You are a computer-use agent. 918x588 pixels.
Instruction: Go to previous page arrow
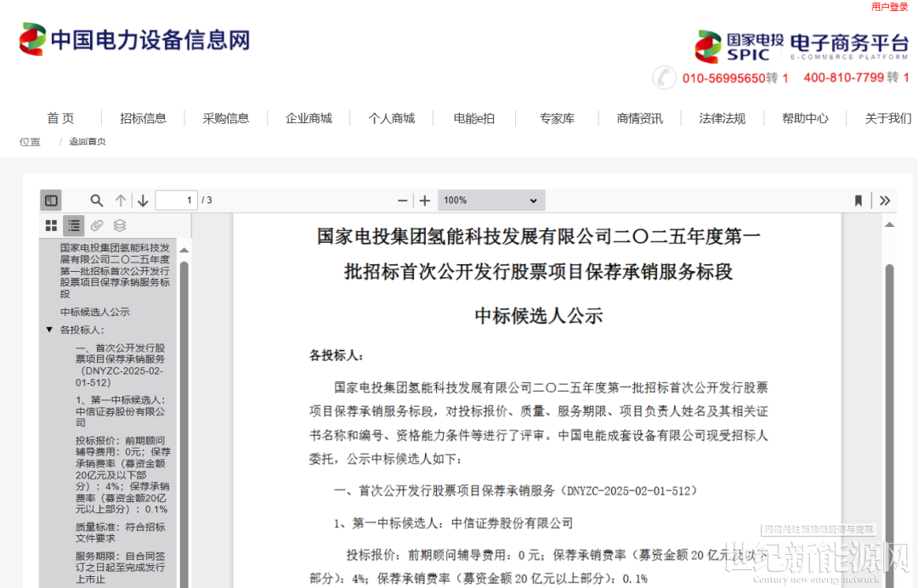(121, 201)
